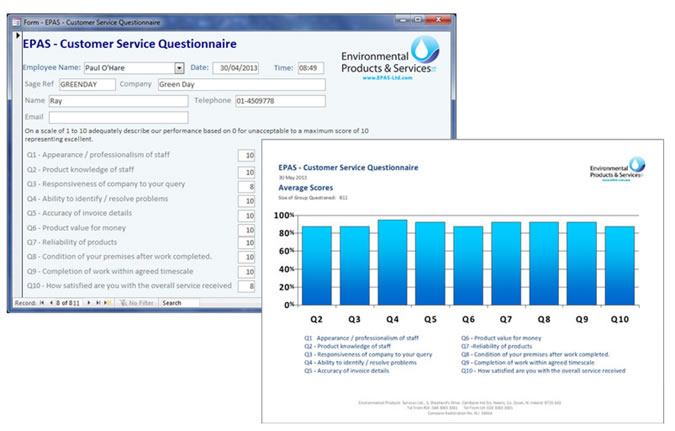Click the current record number box
This screenshot has height=431, width=675.
coord(68,303)
